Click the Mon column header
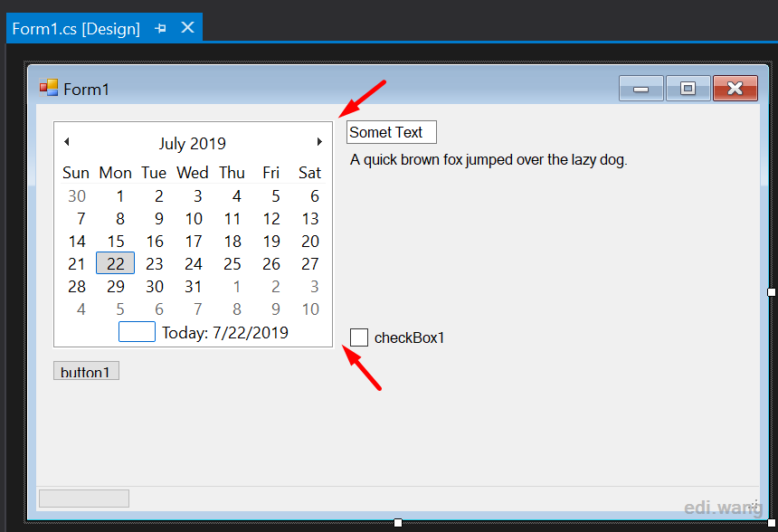This screenshot has width=778, height=532. point(115,173)
